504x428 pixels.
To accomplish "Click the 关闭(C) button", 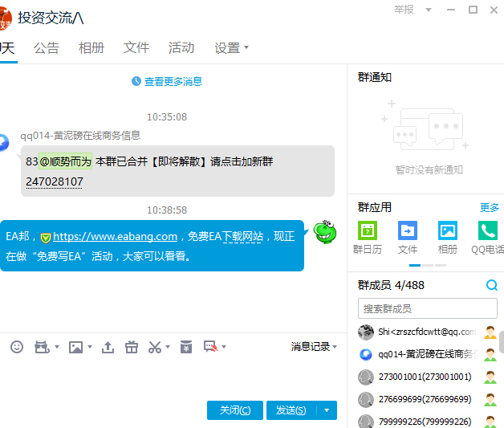I will click(235, 410).
